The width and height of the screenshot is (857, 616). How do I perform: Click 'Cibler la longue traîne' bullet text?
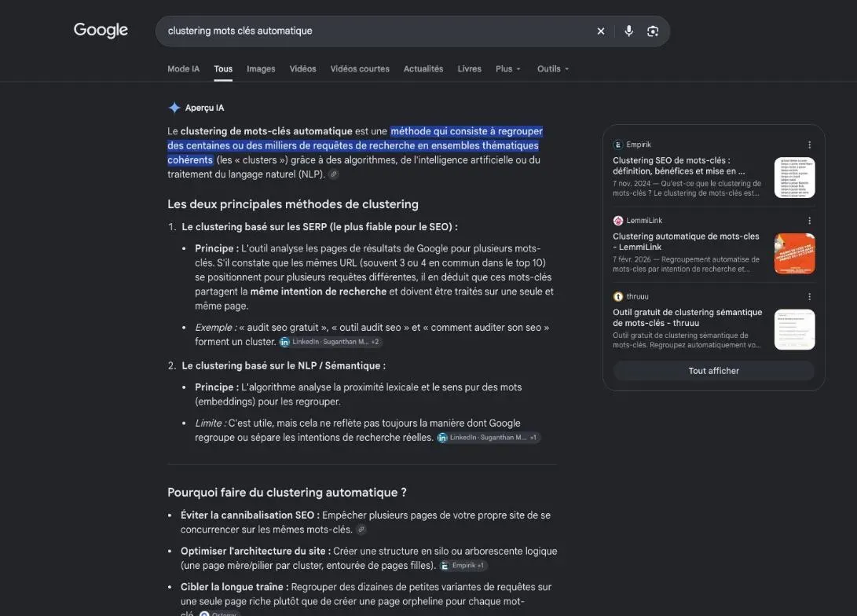[234, 586]
